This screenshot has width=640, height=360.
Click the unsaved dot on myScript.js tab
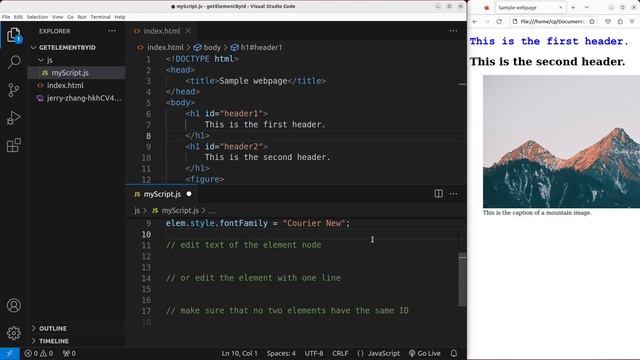(189, 194)
